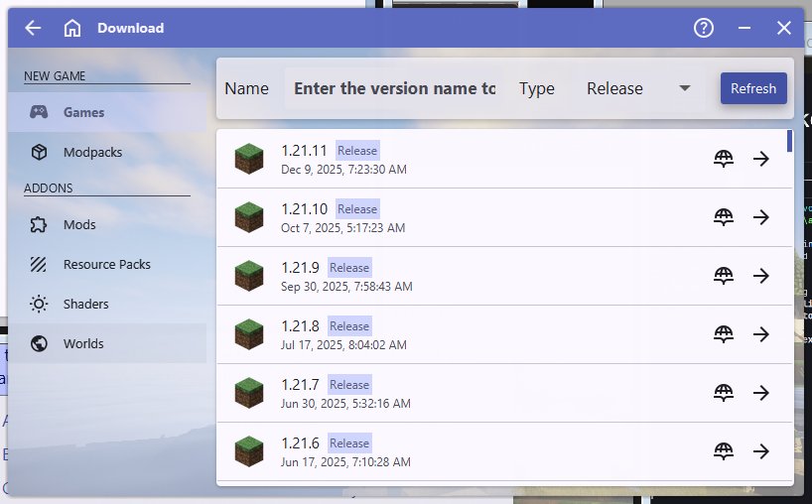
Task: Open the Type Release dropdown
Action: pos(639,88)
